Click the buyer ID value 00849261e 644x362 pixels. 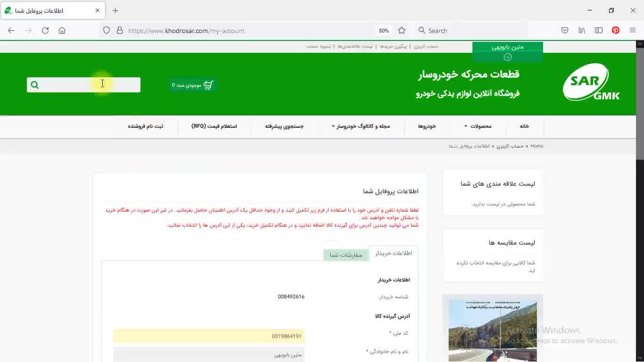pyautogui.click(x=291, y=296)
